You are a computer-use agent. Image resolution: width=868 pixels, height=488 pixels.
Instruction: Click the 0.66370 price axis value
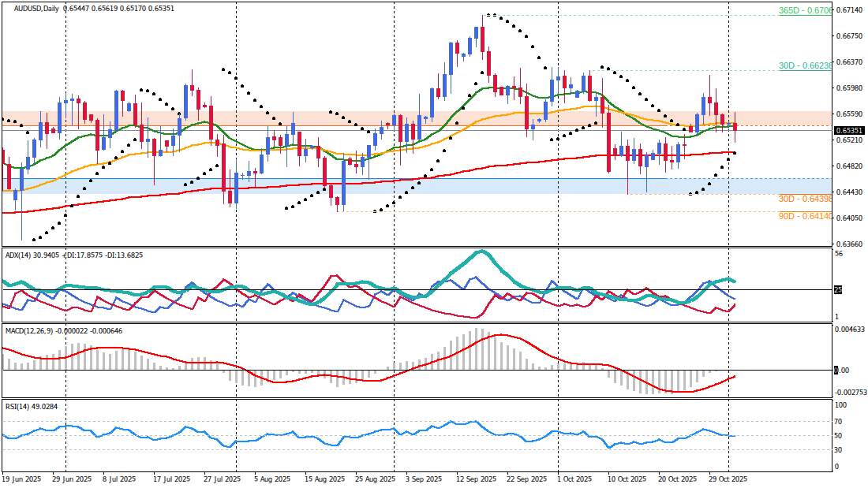coord(849,62)
